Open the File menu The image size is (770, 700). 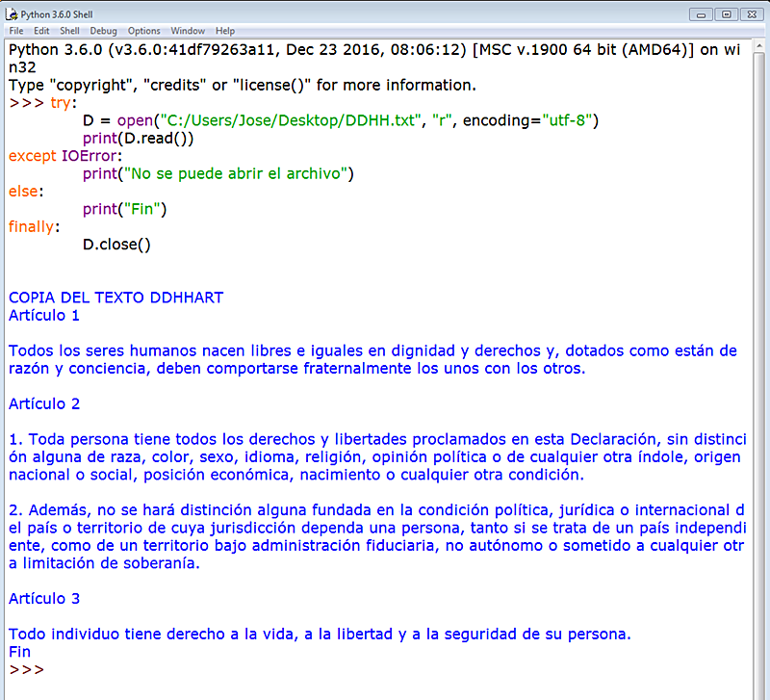(x=16, y=31)
